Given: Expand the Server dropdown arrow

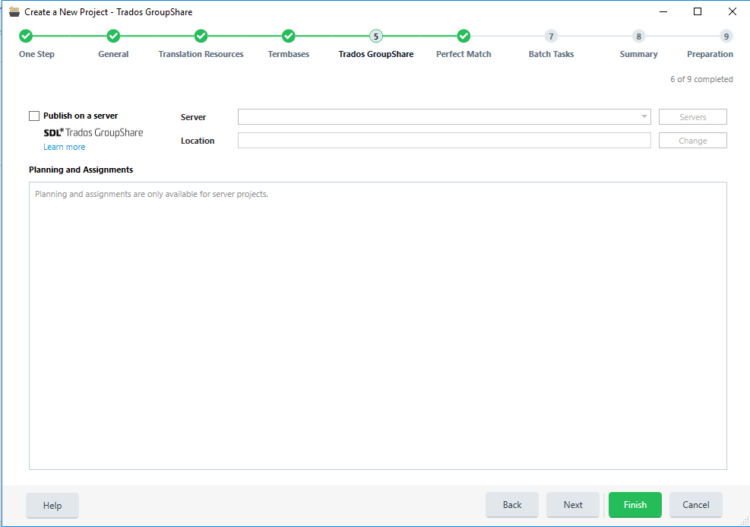Looking at the screenshot, I should click(x=644, y=117).
